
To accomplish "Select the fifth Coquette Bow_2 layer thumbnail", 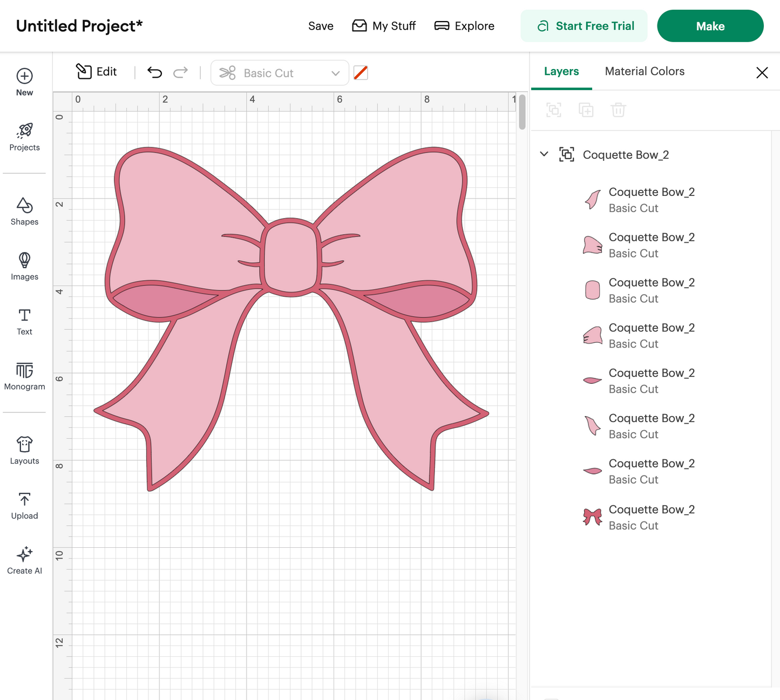I will point(593,380).
